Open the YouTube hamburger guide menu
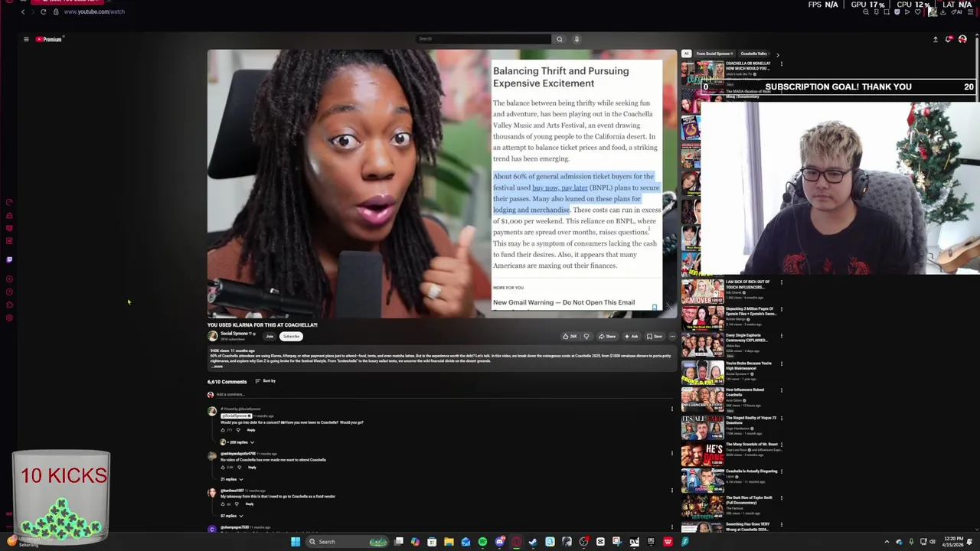980x551 pixels. [x=26, y=39]
